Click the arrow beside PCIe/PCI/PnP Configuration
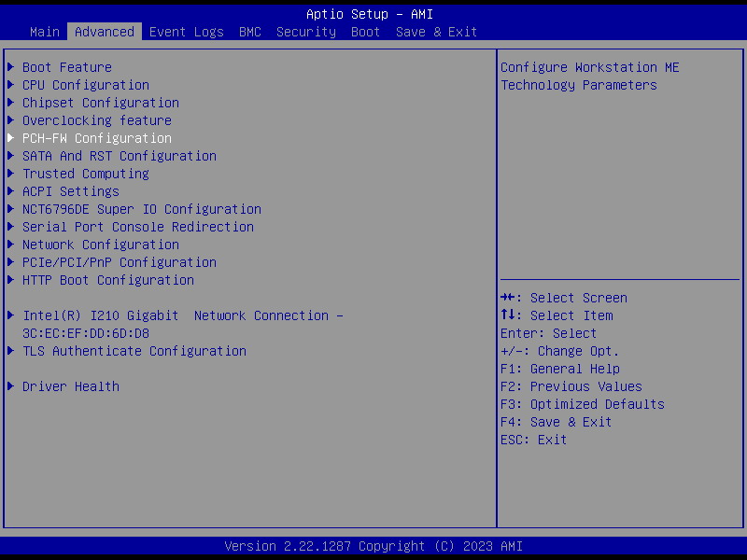The width and height of the screenshot is (747, 560). tap(10, 262)
